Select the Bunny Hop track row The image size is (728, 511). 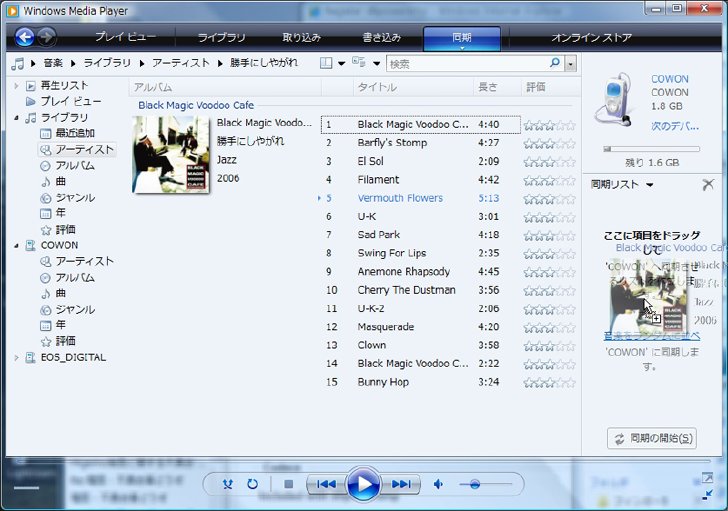point(420,382)
